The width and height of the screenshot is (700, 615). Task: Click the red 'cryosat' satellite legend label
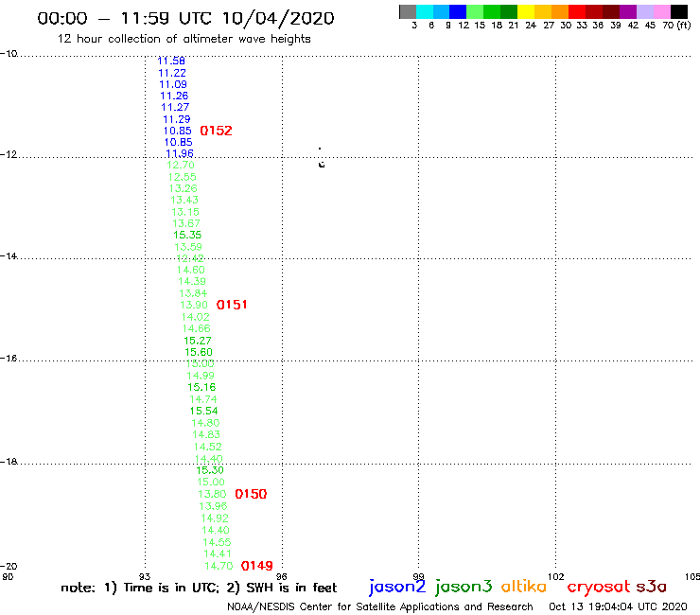click(599, 587)
